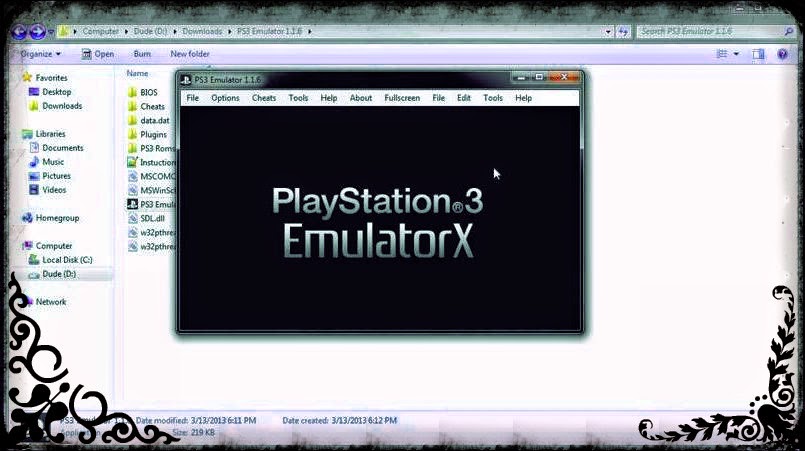Sort files by the Name column header
Screen dimensions: 805x451
138,73
